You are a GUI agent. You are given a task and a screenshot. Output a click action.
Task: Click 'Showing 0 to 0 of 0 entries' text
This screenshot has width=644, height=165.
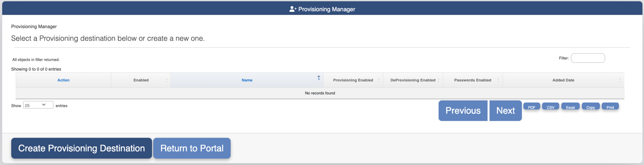pos(36,69)
